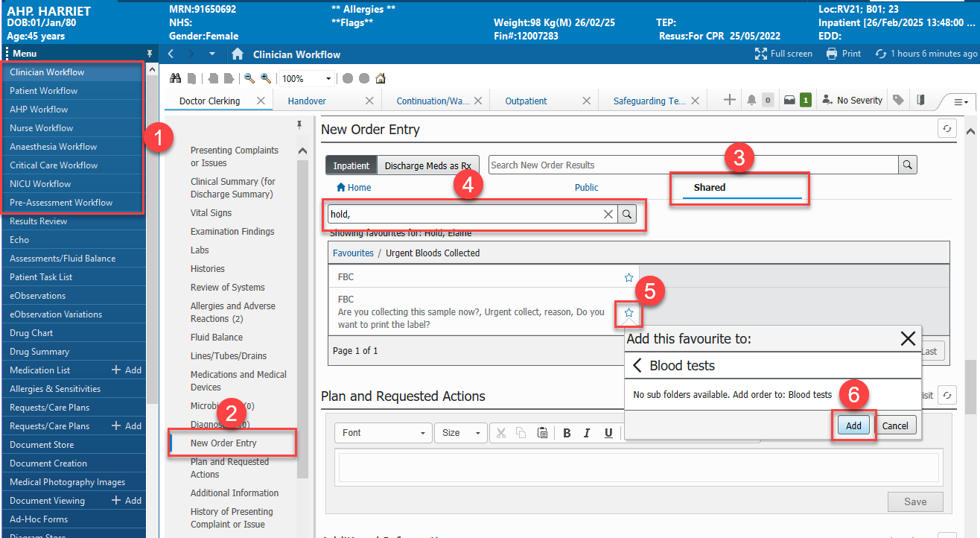The image size is (980, 538).
Task: Click the small house icon in the toolbar
Action: click(381, 78)
